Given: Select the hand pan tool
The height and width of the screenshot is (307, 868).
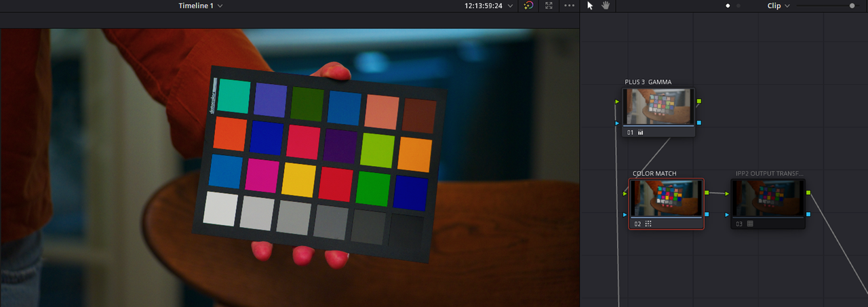Looking at the screenshot, I should pyautogui.click(x=606, y=5).
